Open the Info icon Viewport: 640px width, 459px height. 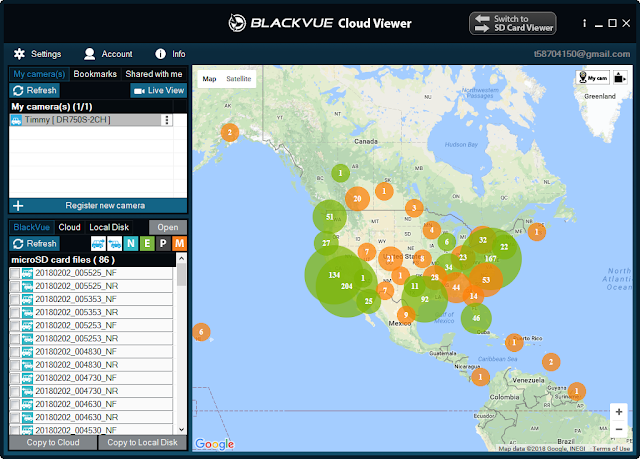(x=160, y=54)
